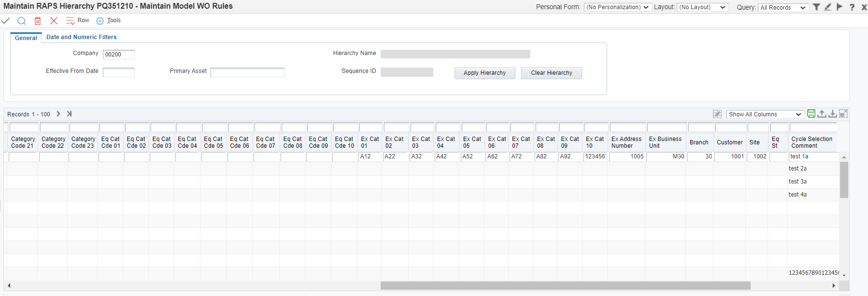Maximize the grid with the expand icon
Screen dimensions: 868x296
[843, 114]
